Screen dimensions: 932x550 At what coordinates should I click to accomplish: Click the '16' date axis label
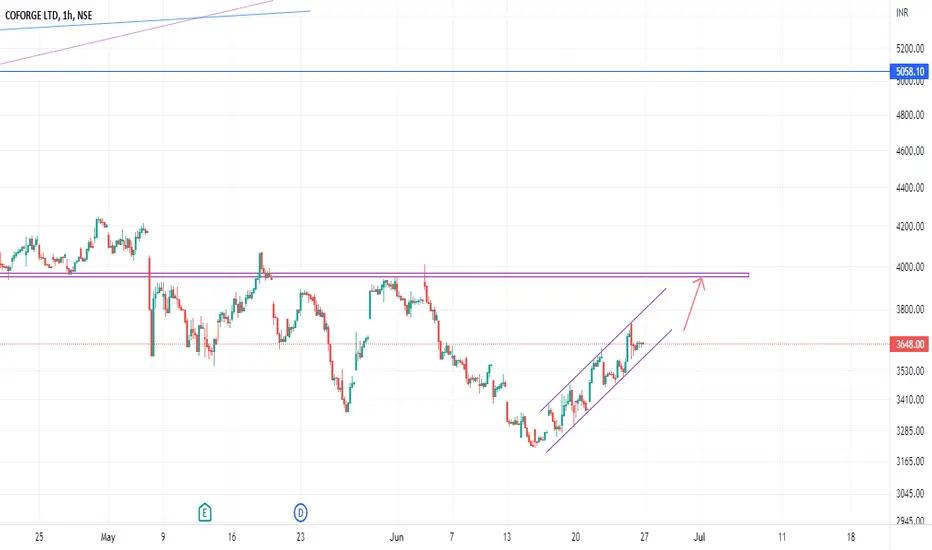(232, 537)
